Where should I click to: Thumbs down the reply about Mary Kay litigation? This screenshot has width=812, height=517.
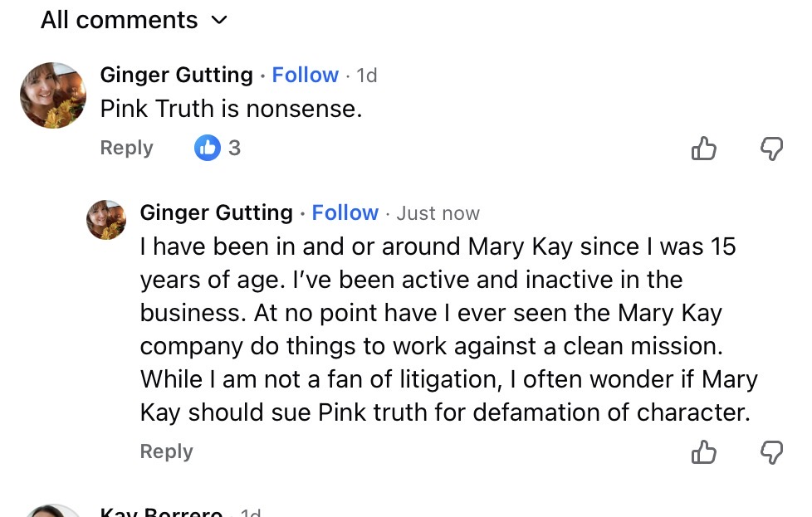(x=771, y=452)
